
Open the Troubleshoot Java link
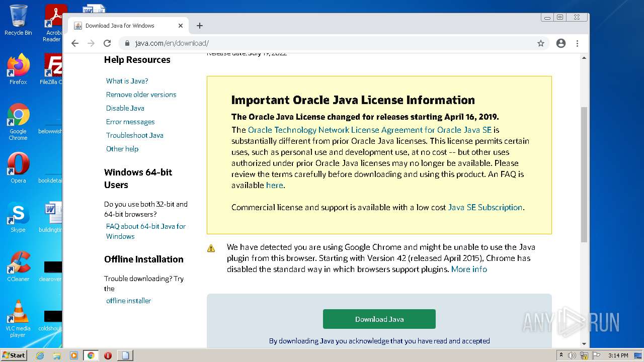tap(134, 135)
